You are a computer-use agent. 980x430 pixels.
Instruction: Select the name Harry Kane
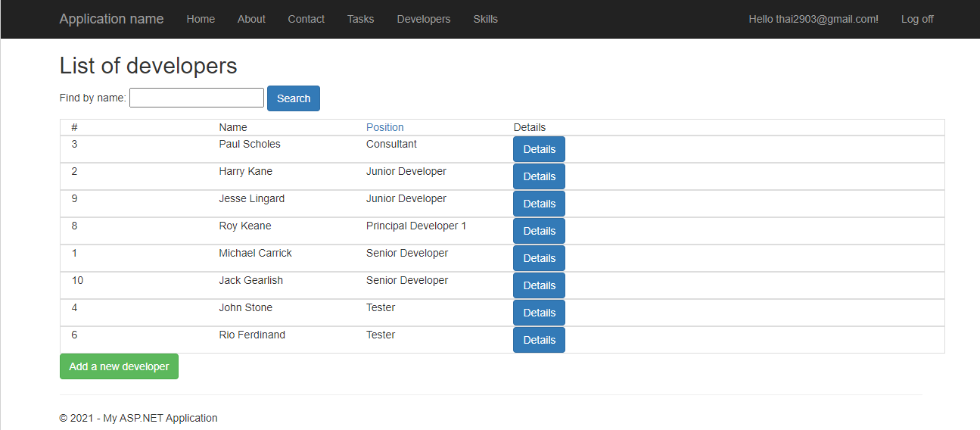(x=246, y=171)
